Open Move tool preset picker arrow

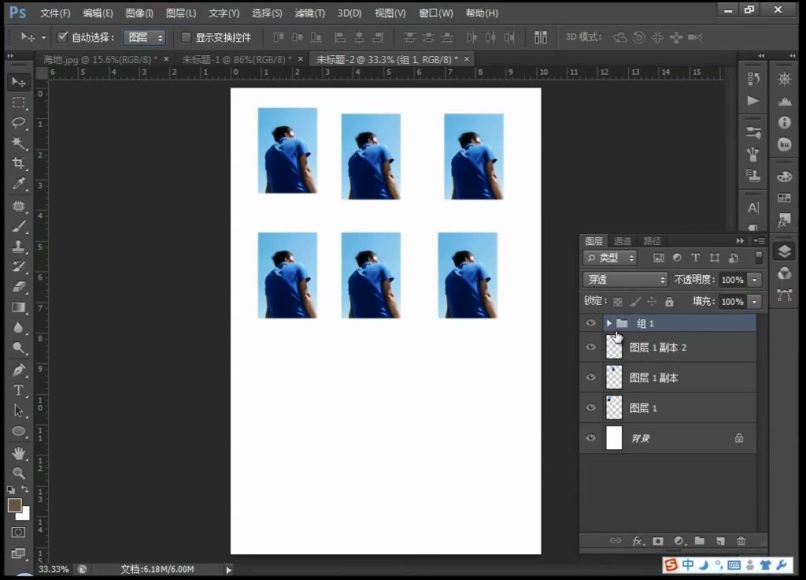tap(44, 38)
